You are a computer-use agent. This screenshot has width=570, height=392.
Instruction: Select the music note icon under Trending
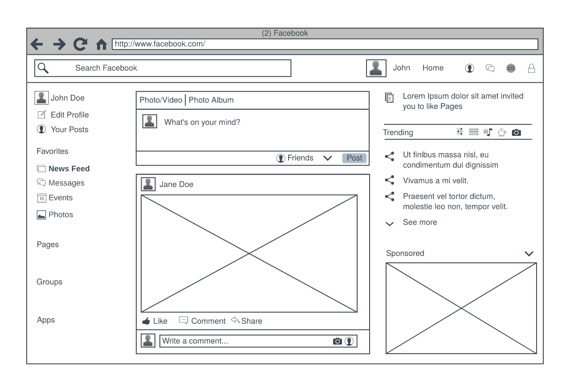click(x=488, y=132)
